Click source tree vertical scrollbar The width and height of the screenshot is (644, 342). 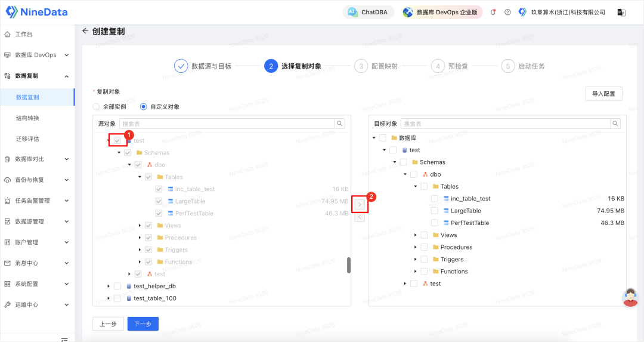click(349, 265)
